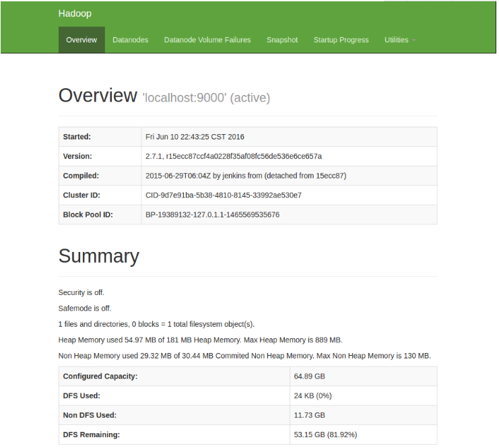Click the Overview page heading
Image resolution: width=499 pixels, height=448 pixels.
[x=98, y=96]
